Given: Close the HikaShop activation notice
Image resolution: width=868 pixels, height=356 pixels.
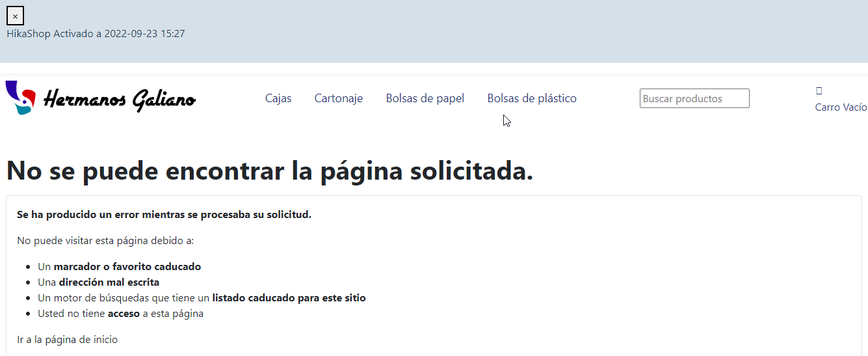Looking at the screenshot, I should [x=15, y=16].
